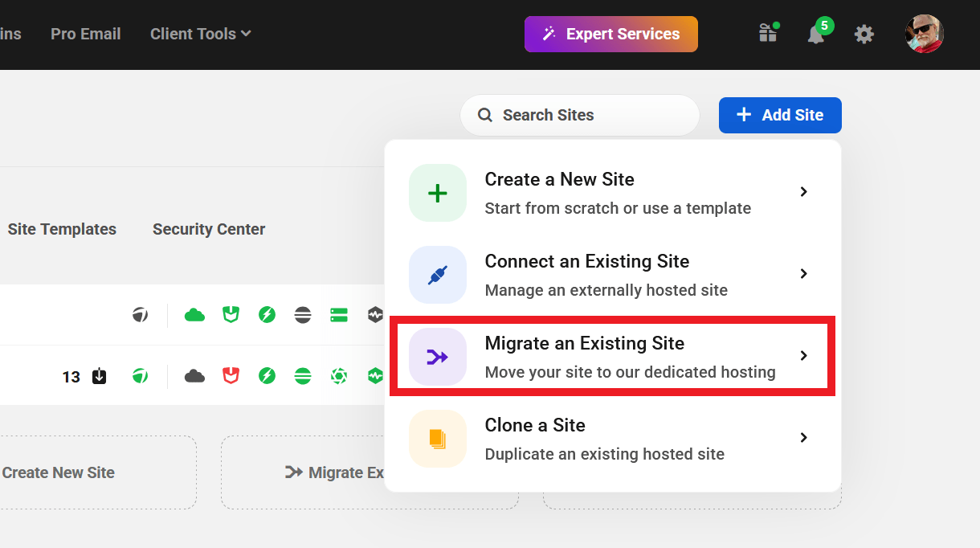Open settings with the gear icon

click(864, 34)
